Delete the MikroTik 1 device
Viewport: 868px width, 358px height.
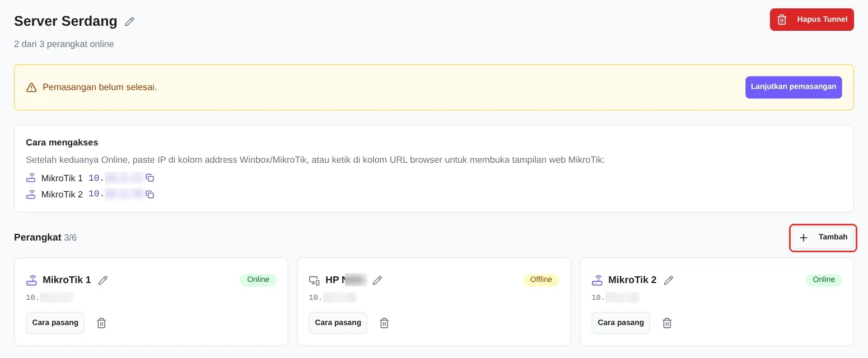pyautogui.click(x=101, y=323)
